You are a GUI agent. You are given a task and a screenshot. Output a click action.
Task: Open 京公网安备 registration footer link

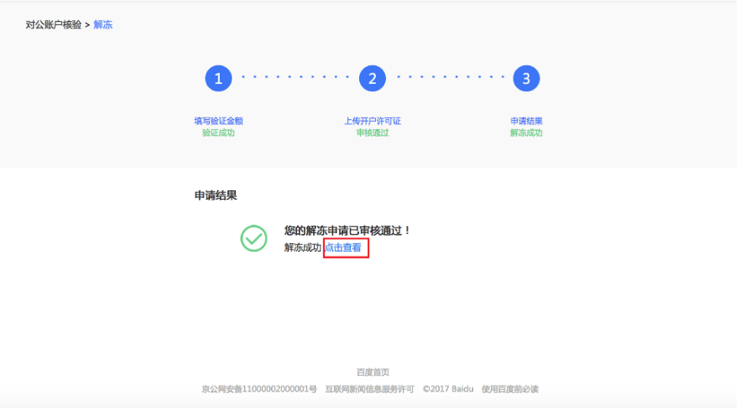pos(259,389)
